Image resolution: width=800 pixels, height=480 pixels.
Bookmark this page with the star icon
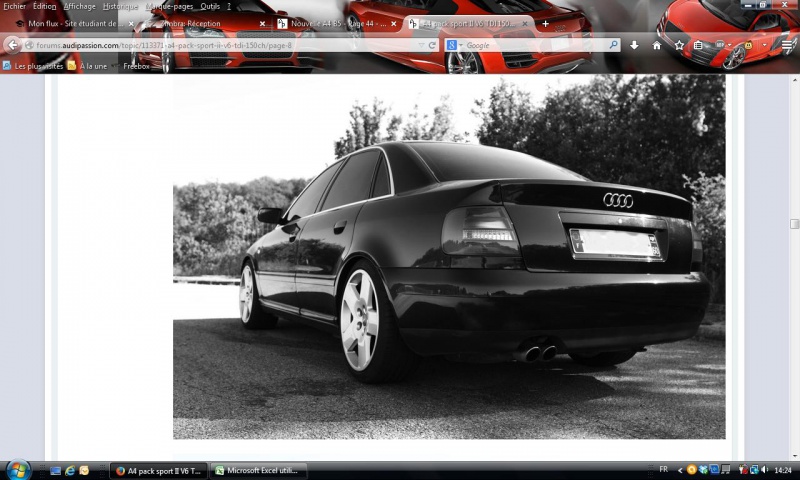[679, 45]
